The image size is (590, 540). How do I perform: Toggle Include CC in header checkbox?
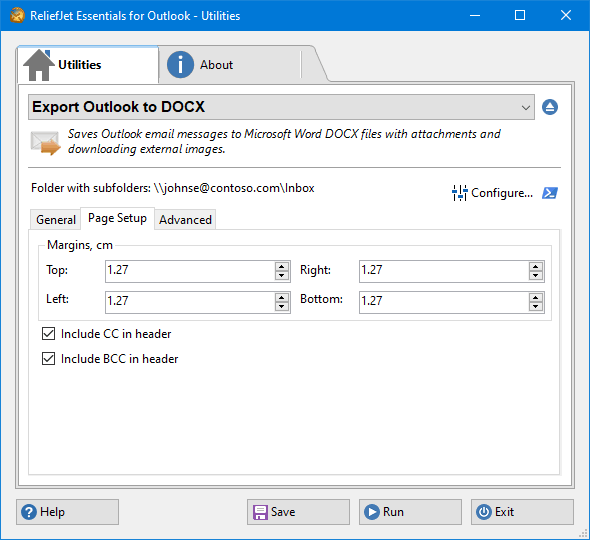[49, 334]
